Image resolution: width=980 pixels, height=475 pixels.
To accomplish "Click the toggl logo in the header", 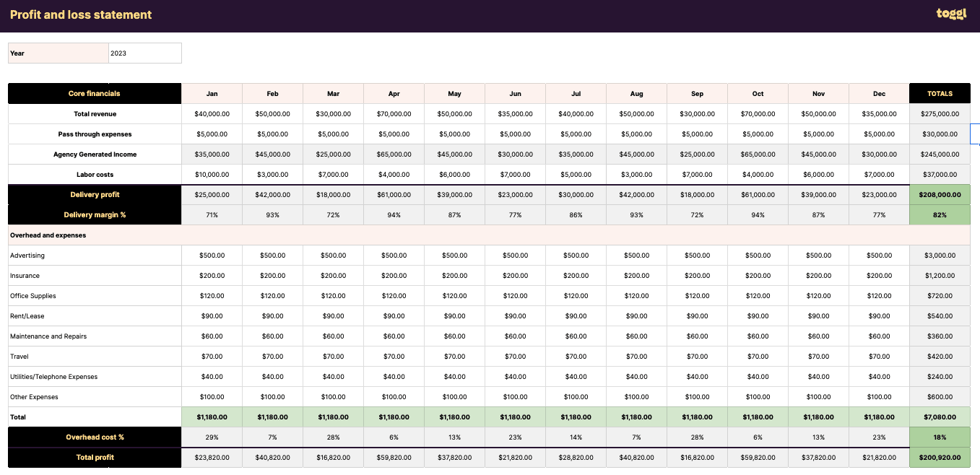I will (x=950, y=14).
